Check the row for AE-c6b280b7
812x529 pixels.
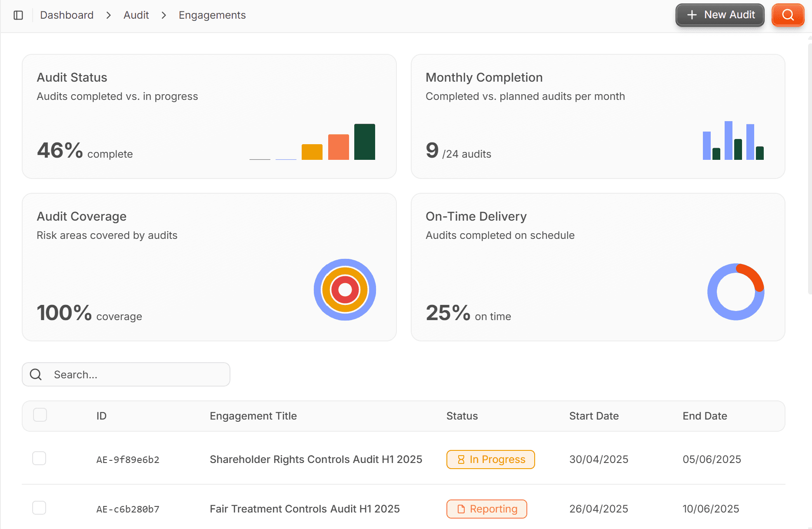click(39, 508)
